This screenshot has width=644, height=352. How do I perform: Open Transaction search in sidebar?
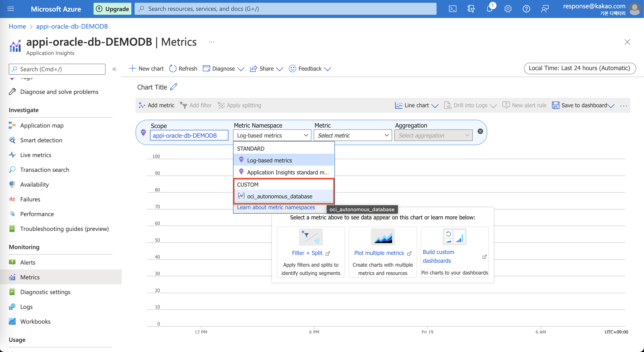point(44,170)
